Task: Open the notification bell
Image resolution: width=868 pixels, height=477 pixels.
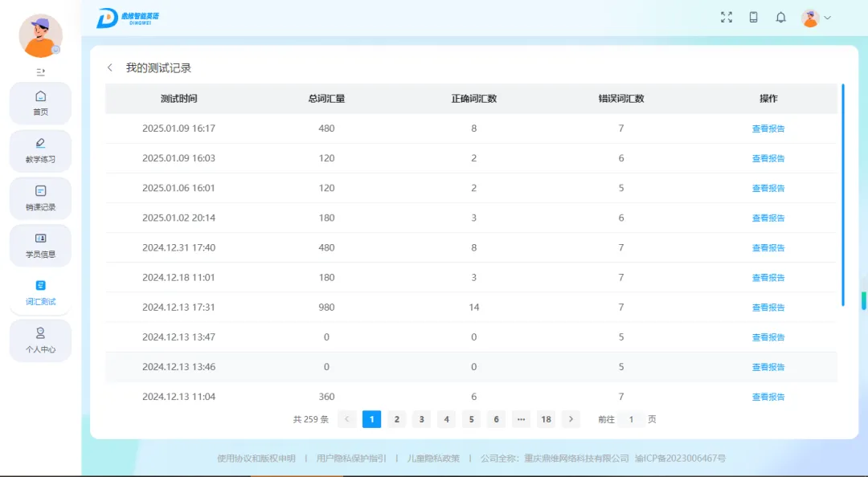Action: pyautogui.click(x=780, y=18)
